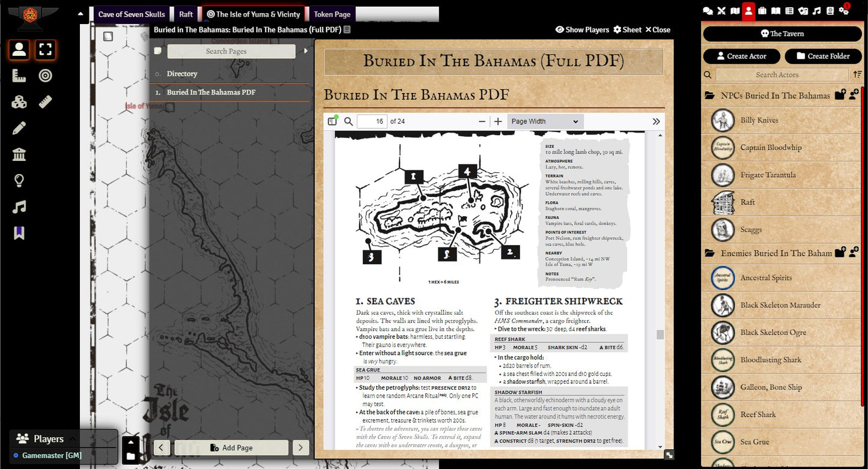This screenshot has width=868, height=469.
Task: Click the PDF viewer vertical scrollbar thumb
Action: pos(660,334)
